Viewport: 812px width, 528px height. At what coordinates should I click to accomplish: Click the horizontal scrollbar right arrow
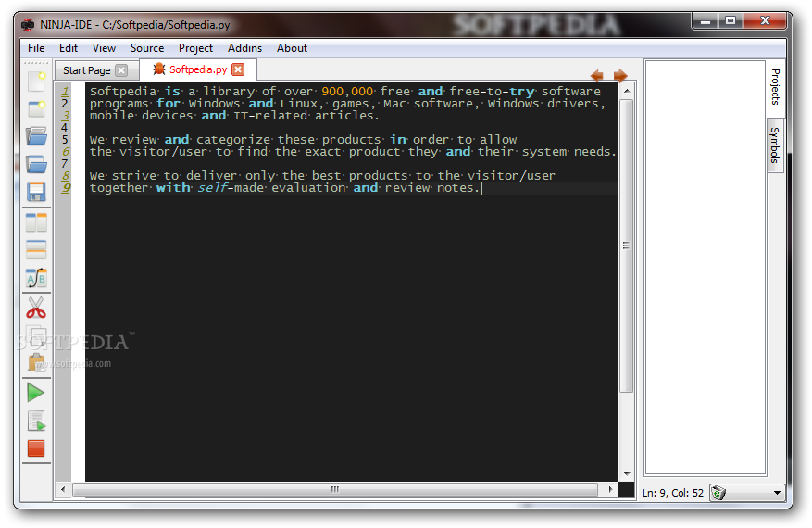pyautogui.click(x=610, y=489)
